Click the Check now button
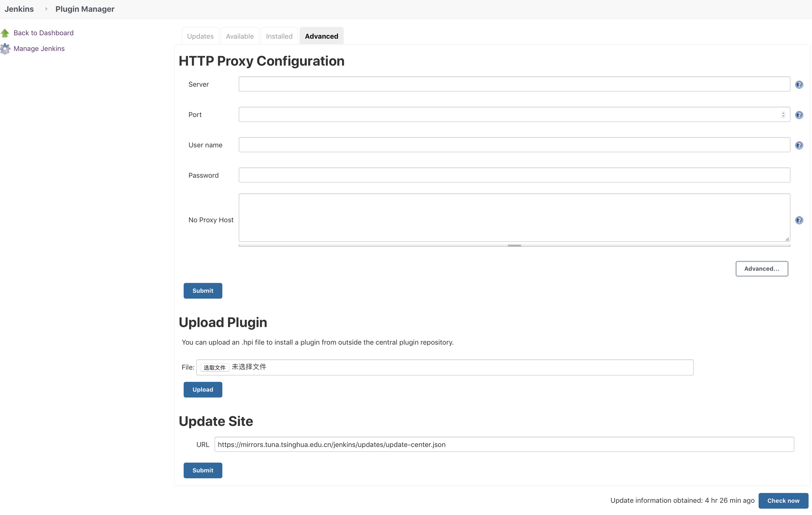This screenshot has height=515, width=812. coord(783,501)
